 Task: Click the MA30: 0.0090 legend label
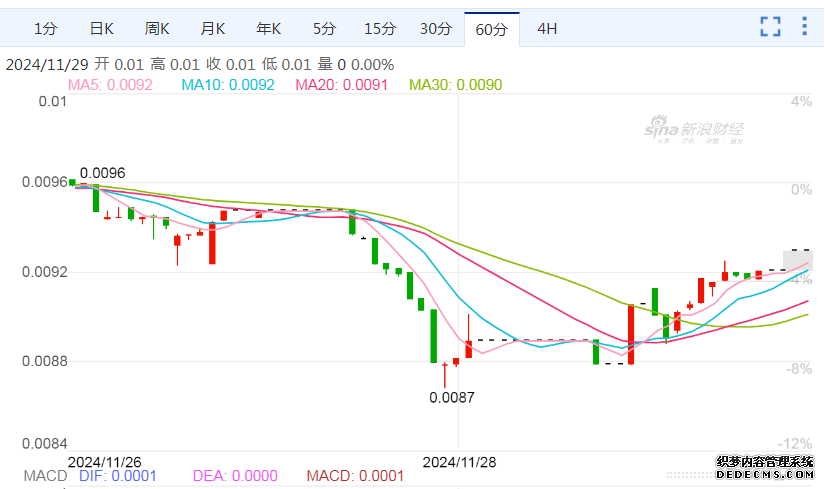point(456,85)
